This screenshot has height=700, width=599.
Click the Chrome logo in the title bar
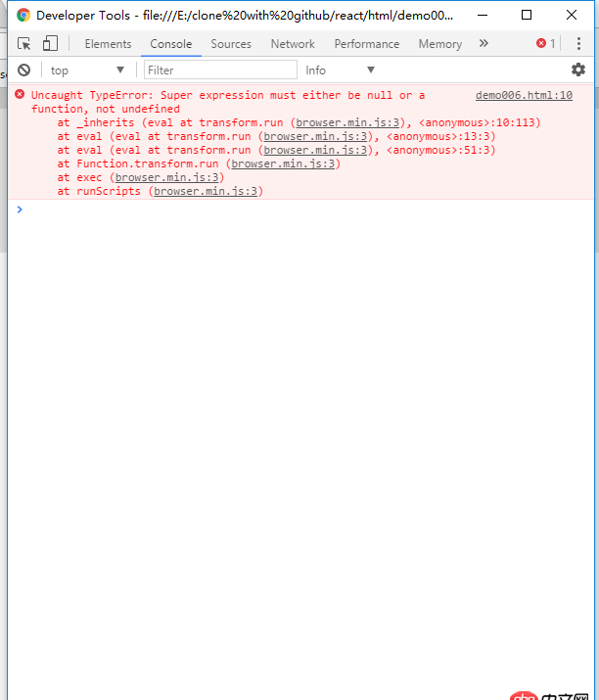(23, 16)
